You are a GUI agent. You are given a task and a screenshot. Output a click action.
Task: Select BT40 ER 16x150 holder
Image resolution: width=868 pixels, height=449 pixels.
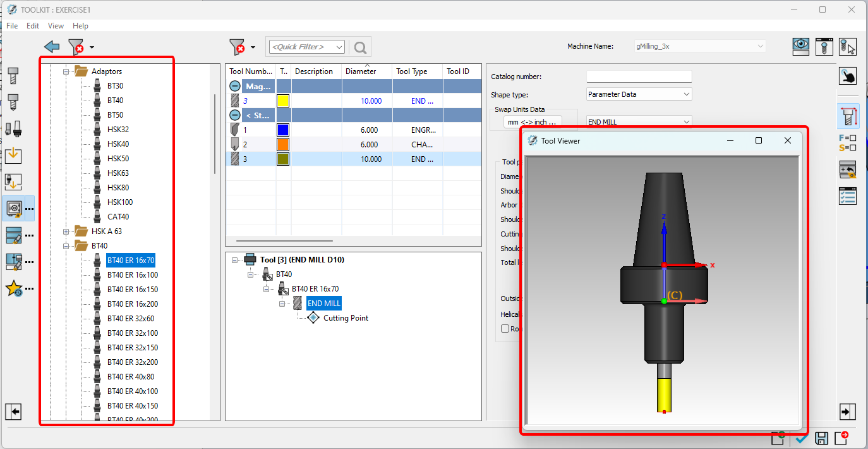click(x=133, y=290)
